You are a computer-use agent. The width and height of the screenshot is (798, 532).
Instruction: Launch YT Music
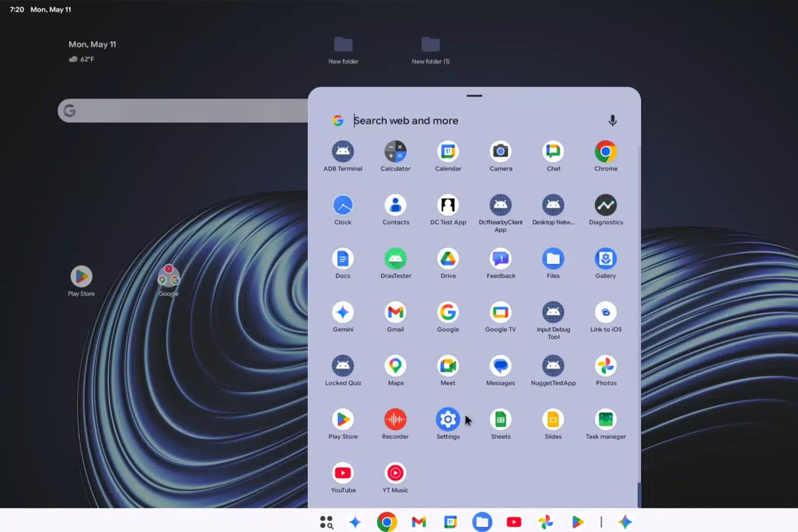395,473
